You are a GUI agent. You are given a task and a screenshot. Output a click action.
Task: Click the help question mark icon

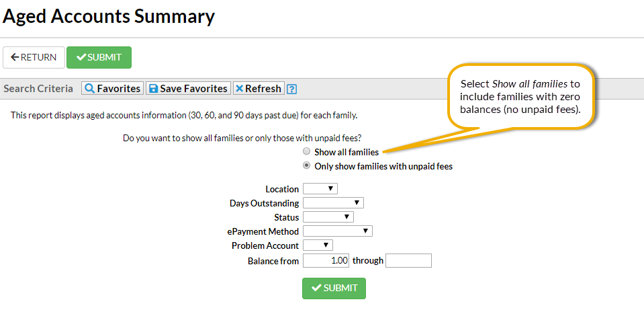(292, 89)
